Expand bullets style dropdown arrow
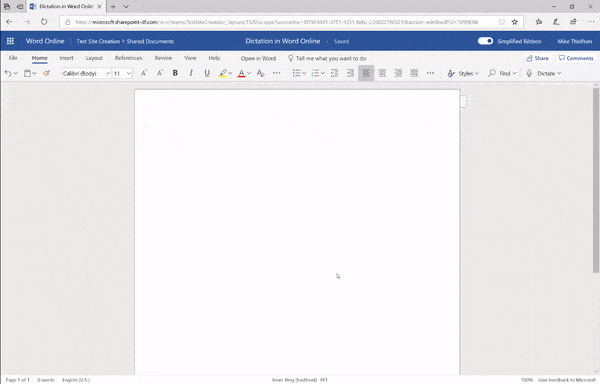The image size is (600, 384). pos(304,73)
